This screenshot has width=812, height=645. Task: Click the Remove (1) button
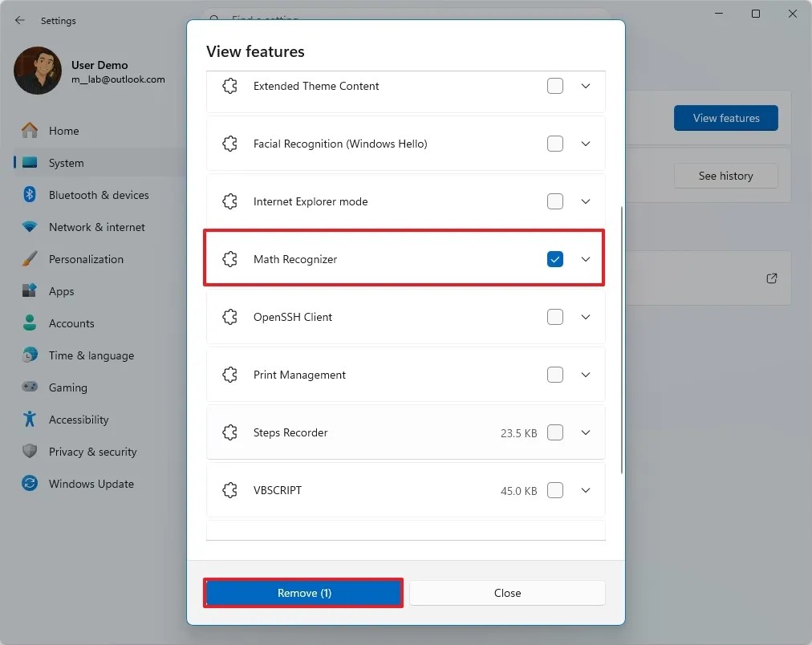click(303, 593)
